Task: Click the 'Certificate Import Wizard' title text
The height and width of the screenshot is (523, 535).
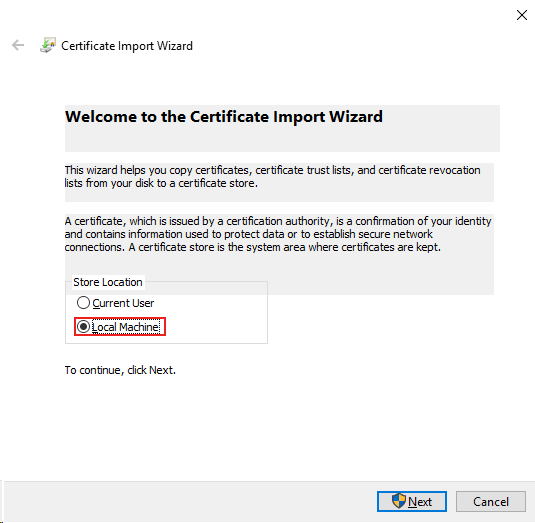Action: point(127,46)
